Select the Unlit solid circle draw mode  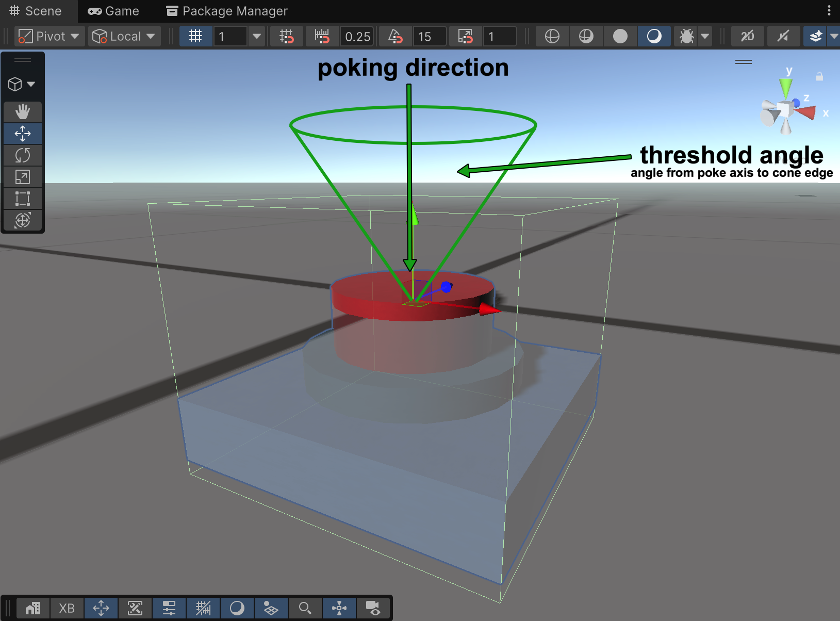620,36
